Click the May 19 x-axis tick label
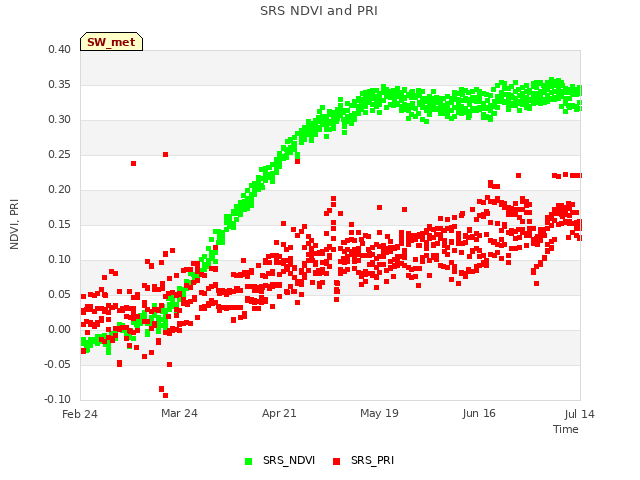 [379, 413]
